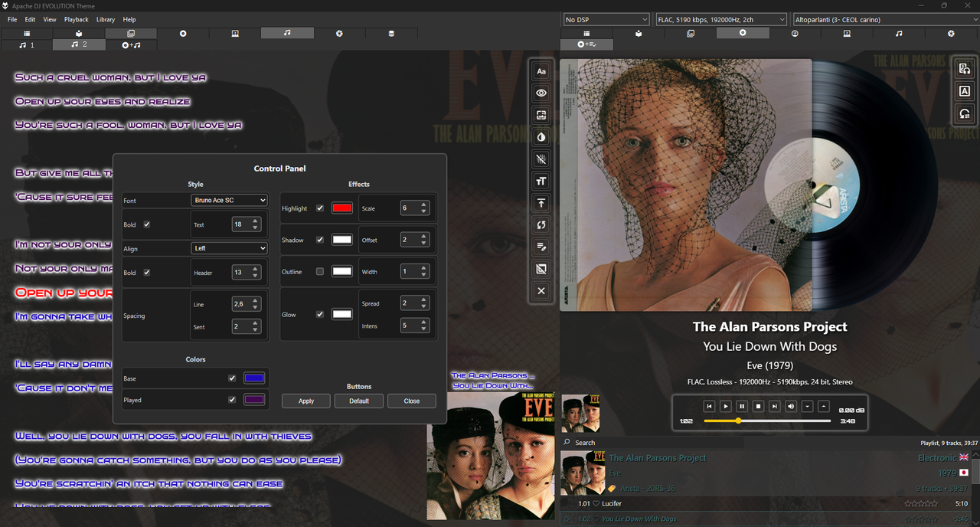Click the edit lyrics pencil icon
This screenshot has height=527, width=980.
[x=541, y=247]
